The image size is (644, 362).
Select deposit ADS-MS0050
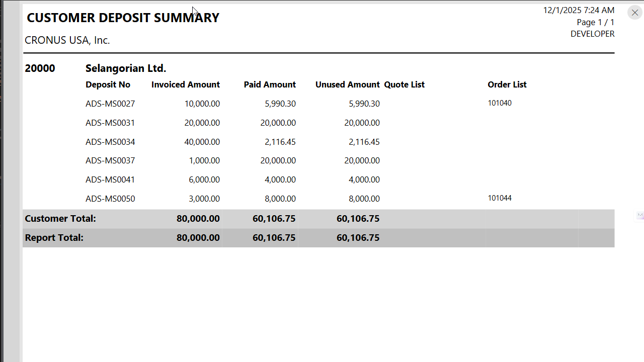tap(110, 199)
